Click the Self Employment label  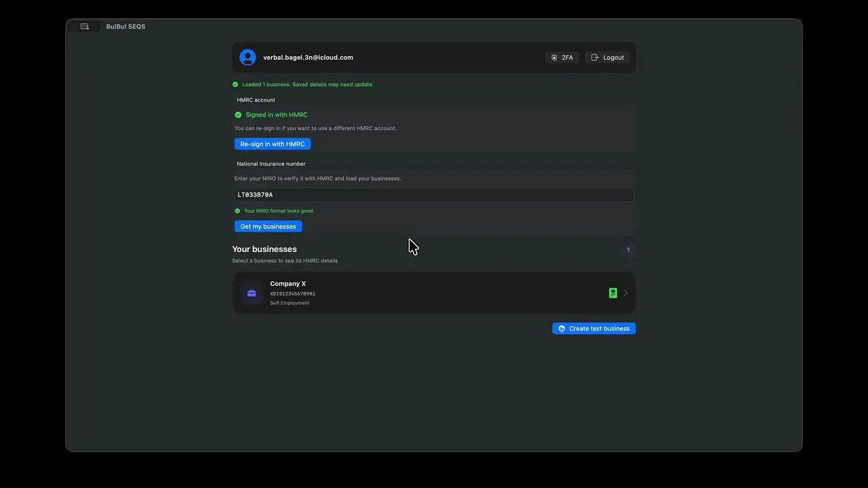click(x=290, y=303)
